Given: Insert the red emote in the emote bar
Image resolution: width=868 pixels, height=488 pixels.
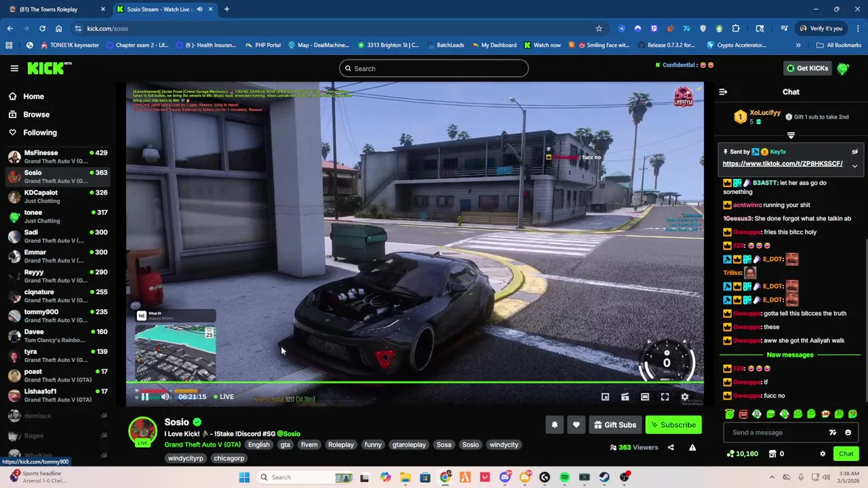Looking at the screenshot, I should (x=743, y=414).
